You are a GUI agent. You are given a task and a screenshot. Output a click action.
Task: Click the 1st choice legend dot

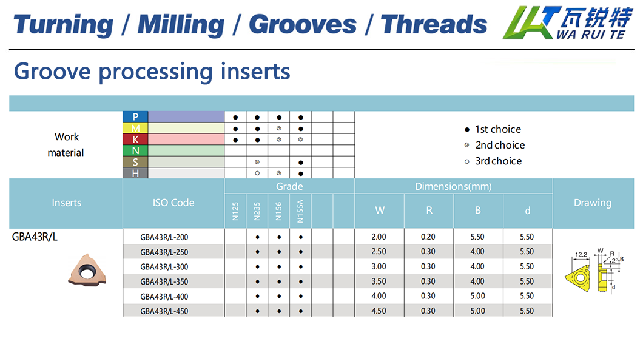tap(466, 129)
